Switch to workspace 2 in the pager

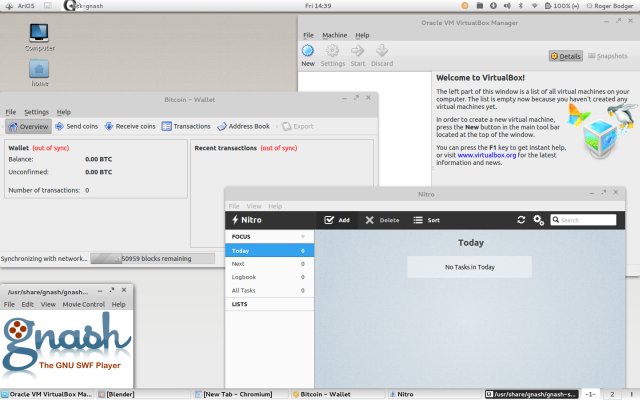(612, 394)
